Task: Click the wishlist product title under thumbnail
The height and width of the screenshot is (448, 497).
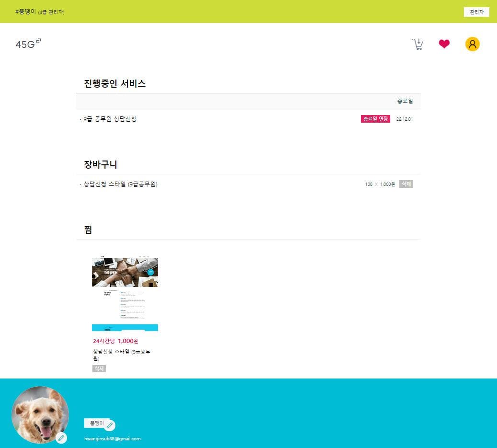Action: (122, 355)
